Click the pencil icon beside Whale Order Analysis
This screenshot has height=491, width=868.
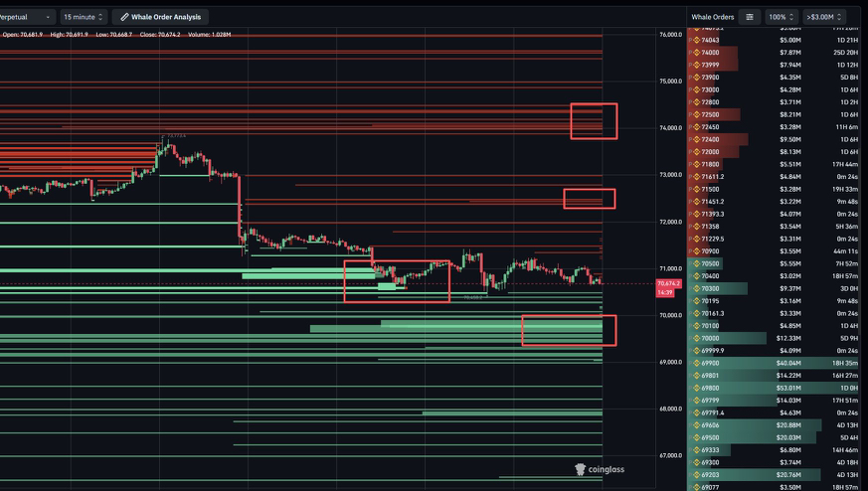pos(124,17)
